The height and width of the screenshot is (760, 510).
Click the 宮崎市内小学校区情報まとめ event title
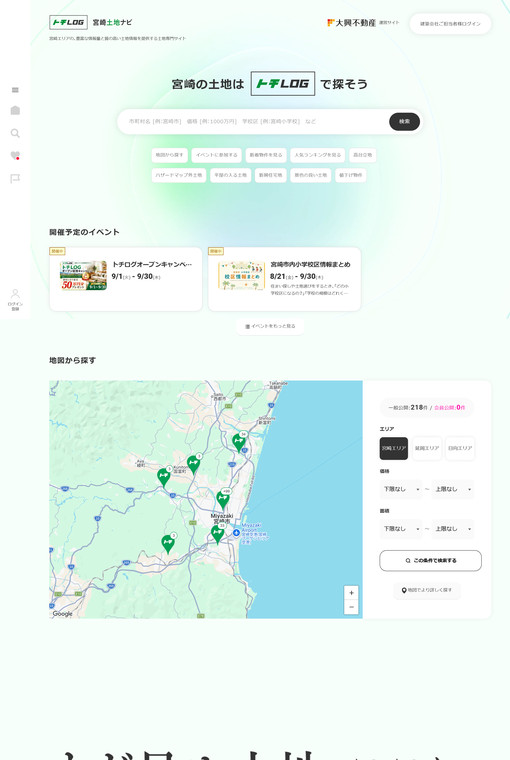[310, 265]
